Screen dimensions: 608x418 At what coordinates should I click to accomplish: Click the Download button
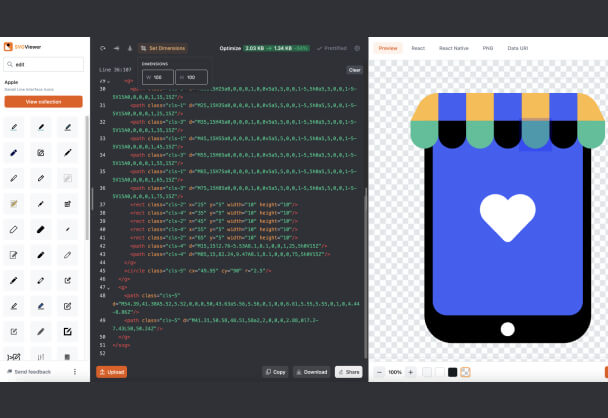coord(311,372)
